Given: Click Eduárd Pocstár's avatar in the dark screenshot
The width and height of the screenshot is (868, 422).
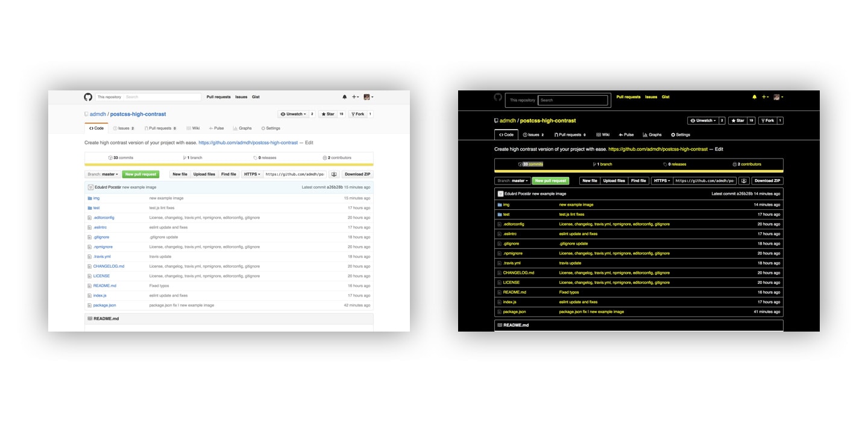Looking at the screenshot, I should (x=500, y=194).
